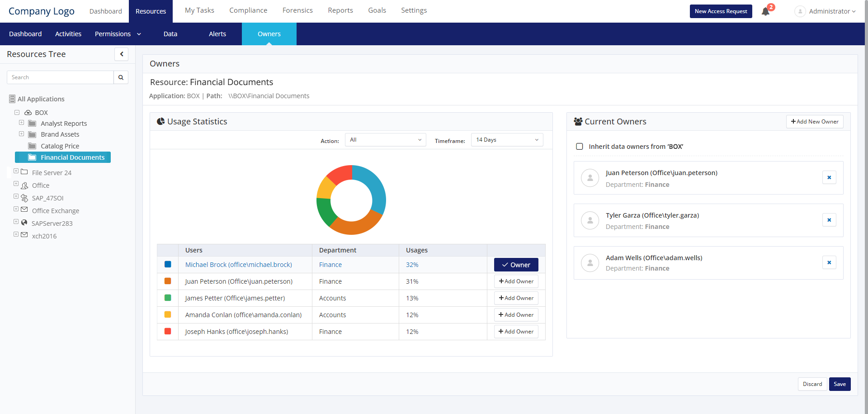Click the New Access Request button
This screenshot has width=868, height=414.
pos(721,11)
